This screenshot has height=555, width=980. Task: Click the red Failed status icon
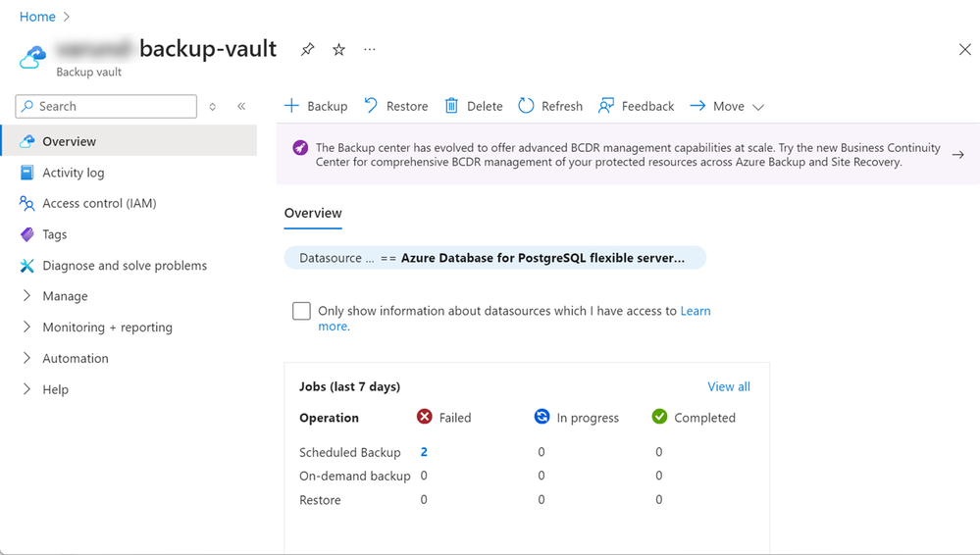[x=425, y=416]
